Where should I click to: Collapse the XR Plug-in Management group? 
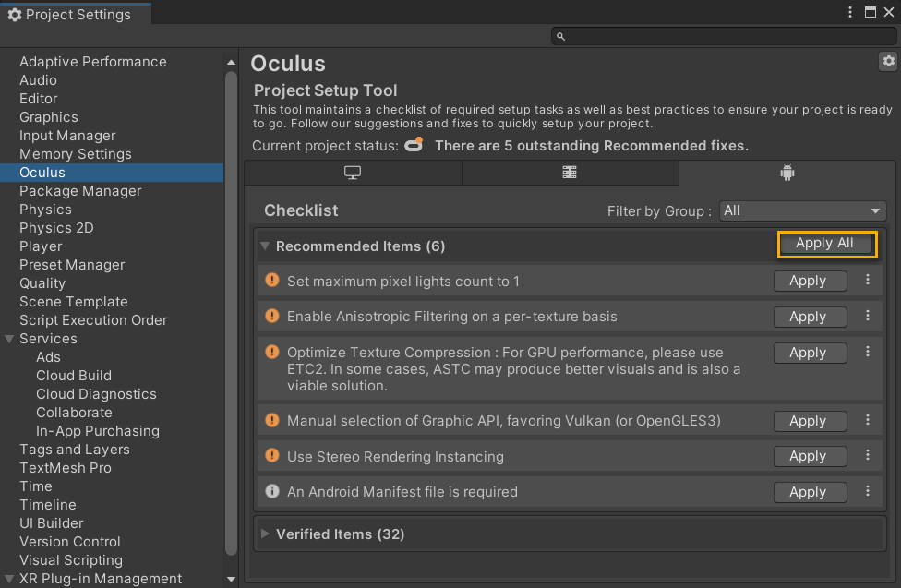[9, 578]
